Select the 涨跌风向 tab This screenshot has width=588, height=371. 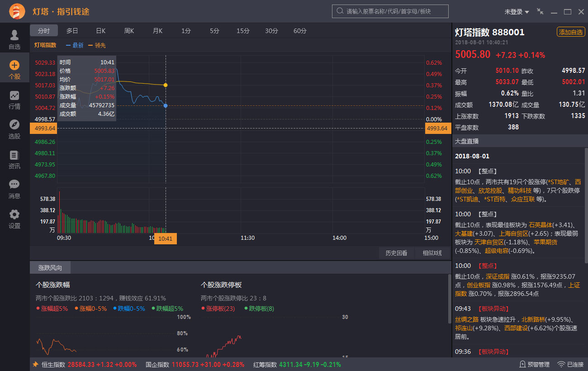pos(50,267)
